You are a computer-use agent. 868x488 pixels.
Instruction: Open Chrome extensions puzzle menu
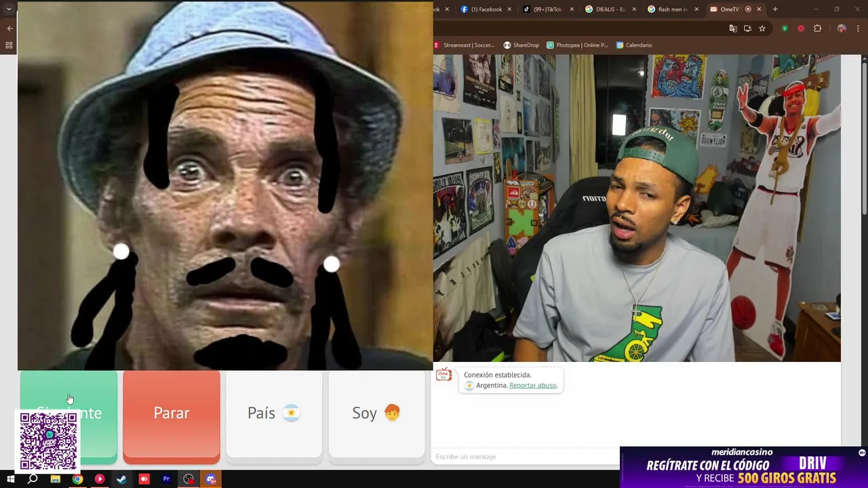point(817,28)
